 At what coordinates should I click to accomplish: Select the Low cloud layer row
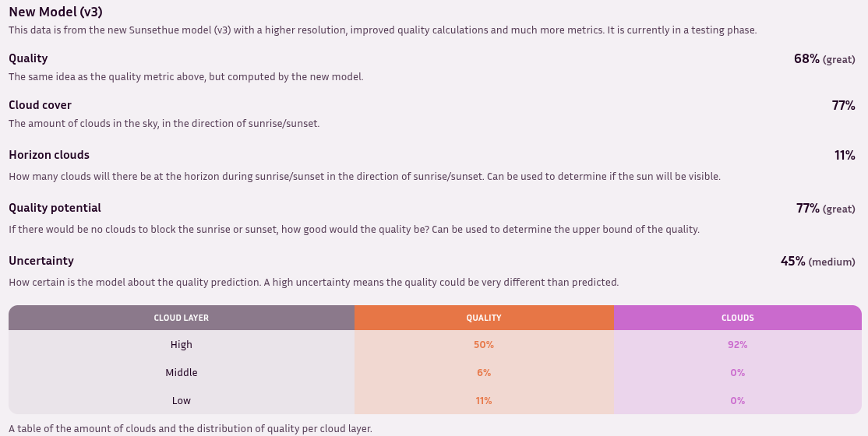(x=182, y=401)
